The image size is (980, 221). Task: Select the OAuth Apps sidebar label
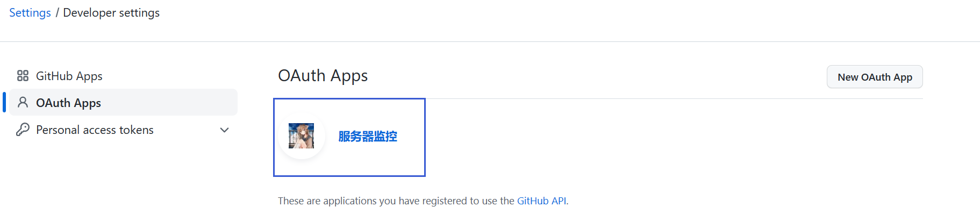pos(68,103)
